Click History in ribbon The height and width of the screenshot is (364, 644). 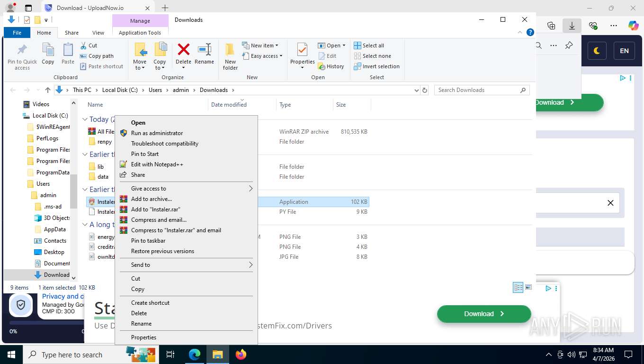pyautogui.click(x=331, y=66)
